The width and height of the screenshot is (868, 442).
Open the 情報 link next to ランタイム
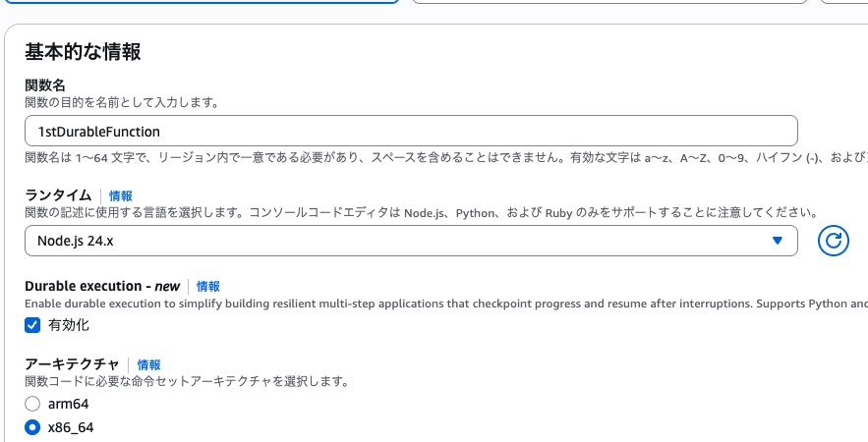tap(121, 195)
